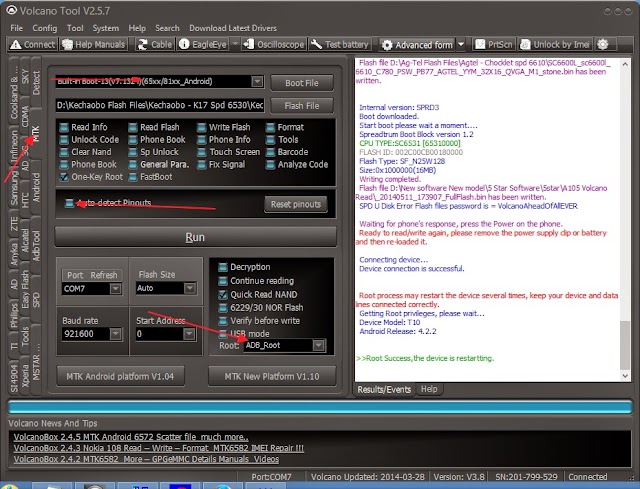Open the boot file selection dropdown
This screenshot has width=640, height=489.
(257, 81)
